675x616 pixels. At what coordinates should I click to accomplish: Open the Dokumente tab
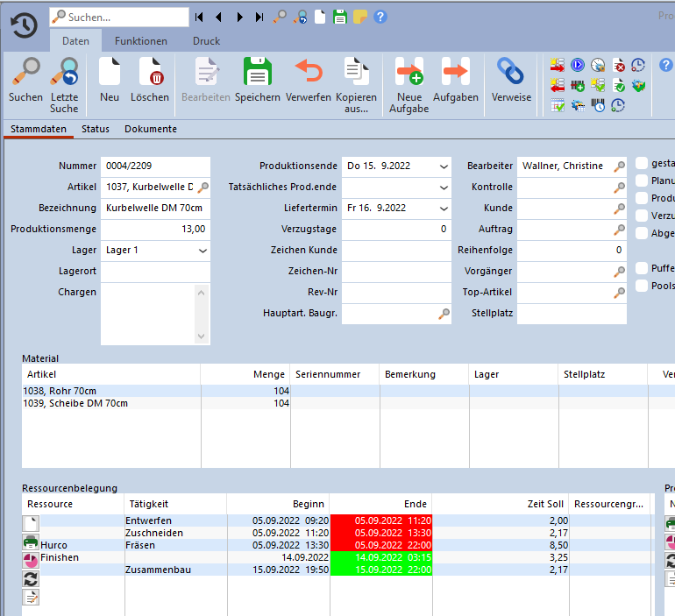pyautogui.click(x=150, y=129)
